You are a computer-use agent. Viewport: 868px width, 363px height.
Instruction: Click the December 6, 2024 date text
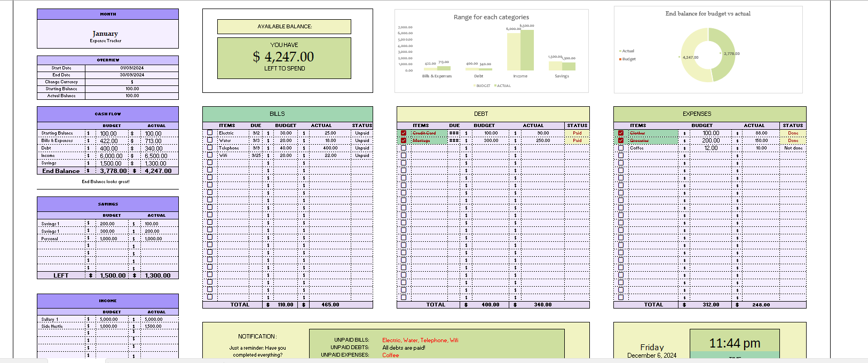[x=652, y=355]
